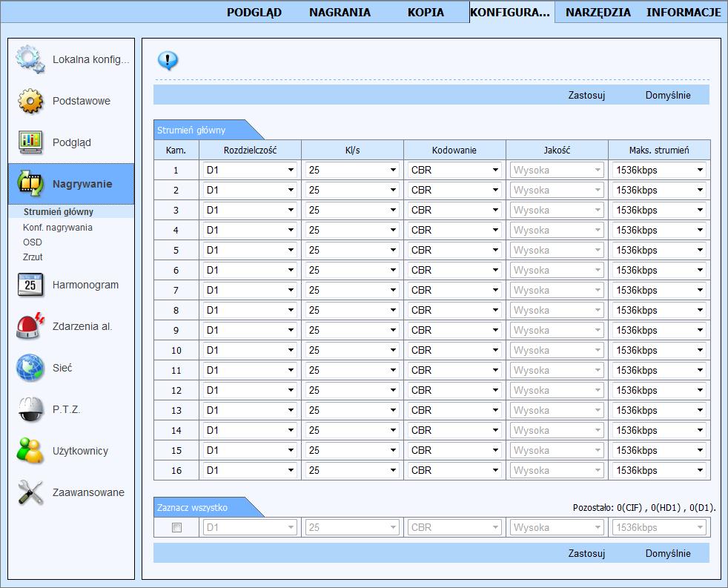Open the NARZĘDZIA tab
This screenshot has height=588, width=728.
coord(598,13)
